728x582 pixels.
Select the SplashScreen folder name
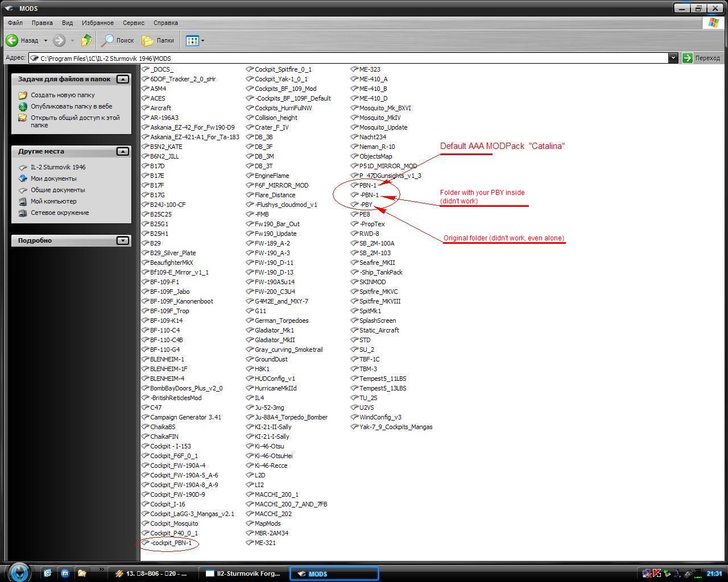click(x=378, y=321)
